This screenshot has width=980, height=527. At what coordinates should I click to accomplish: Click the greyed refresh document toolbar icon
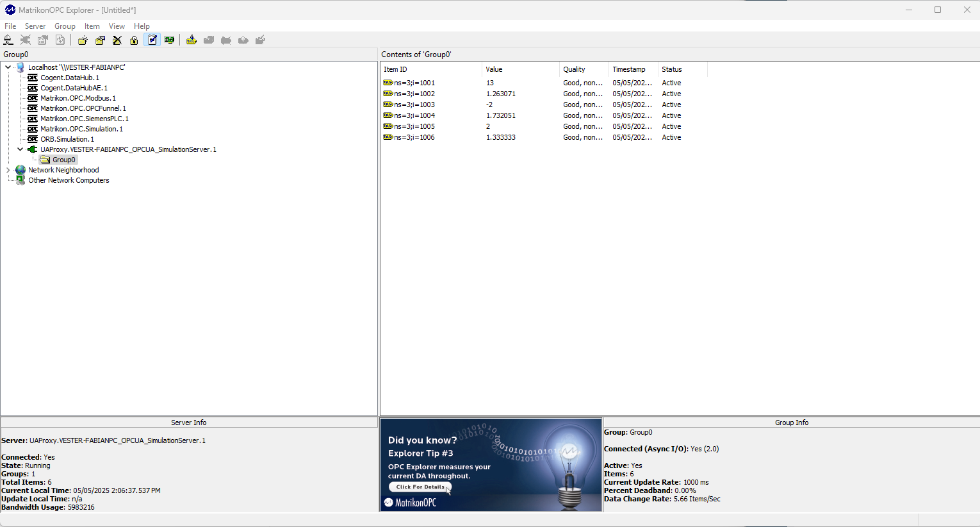pyautogui.click(x=60, y=40)
